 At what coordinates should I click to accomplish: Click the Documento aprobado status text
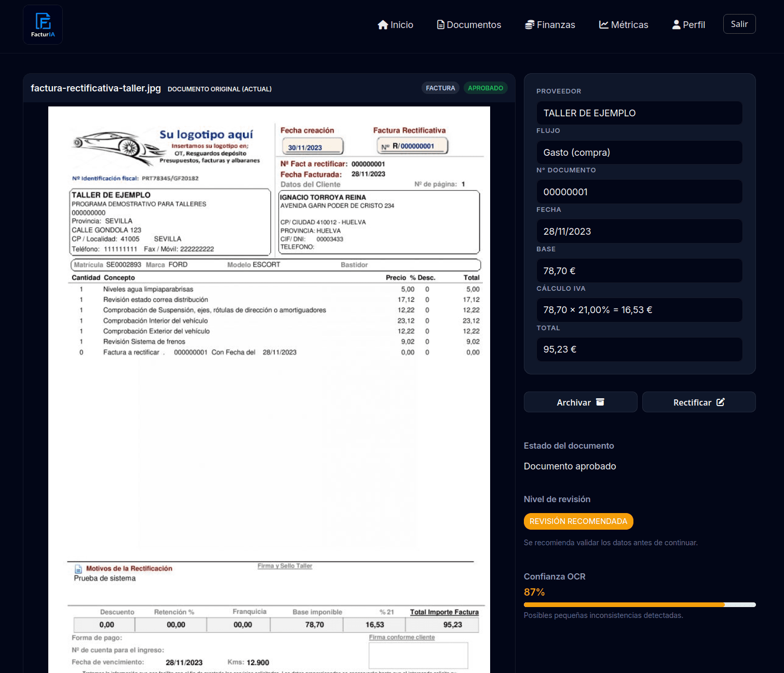tap(570, 466)
